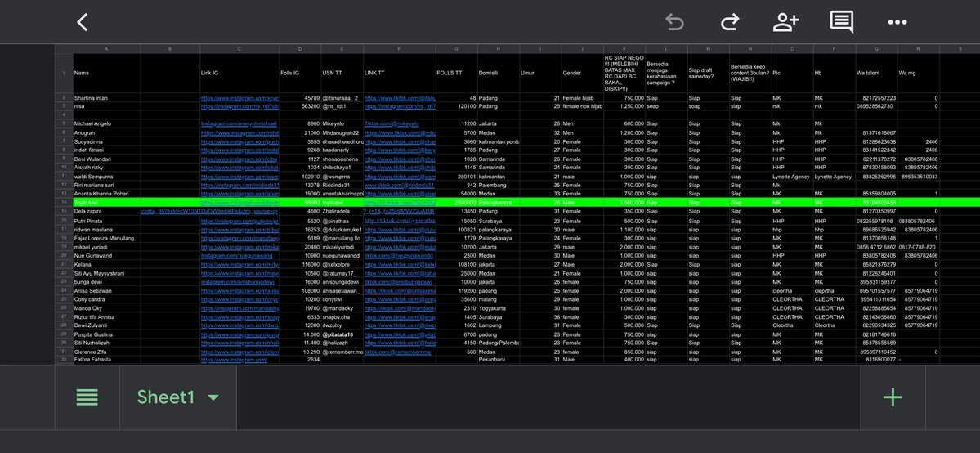This screenshot has width=980, height=453.
Task: Select the '1.250.000' rate card cell
Action: coord(624,106)
